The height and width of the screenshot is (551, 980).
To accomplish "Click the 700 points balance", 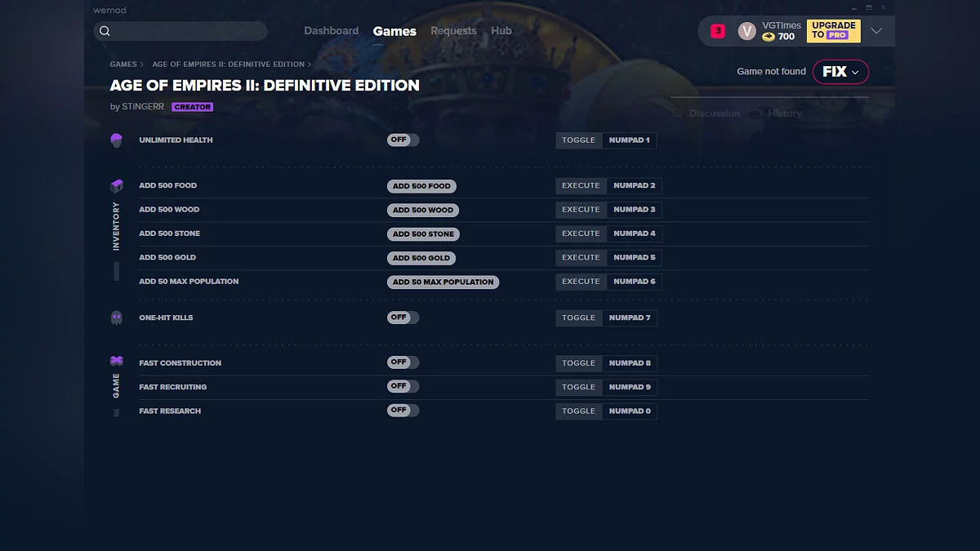I will tap(786, 37).
